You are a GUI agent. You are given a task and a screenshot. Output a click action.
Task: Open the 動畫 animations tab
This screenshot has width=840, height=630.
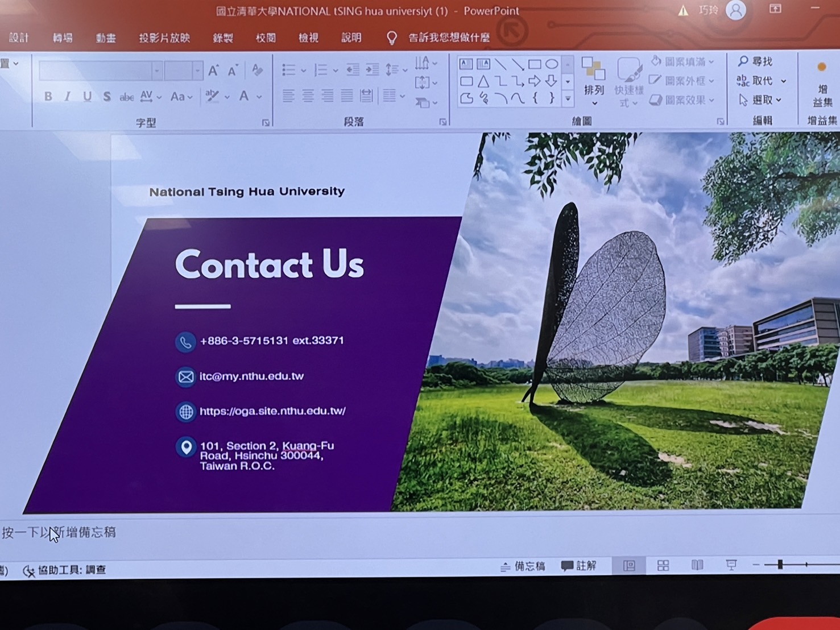106,38
